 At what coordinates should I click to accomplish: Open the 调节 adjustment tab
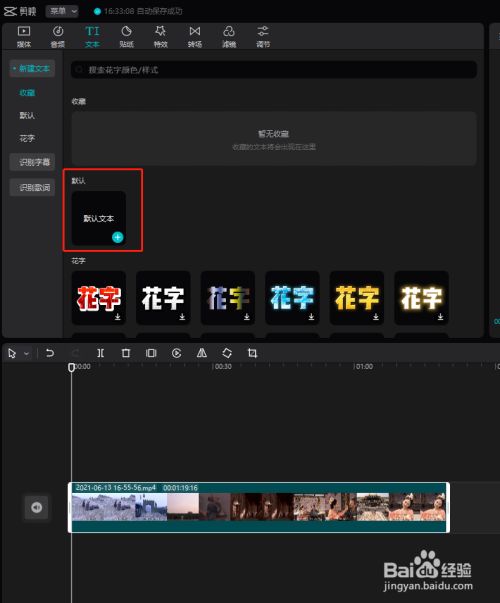pyautogui.click(x=263, y=37)
